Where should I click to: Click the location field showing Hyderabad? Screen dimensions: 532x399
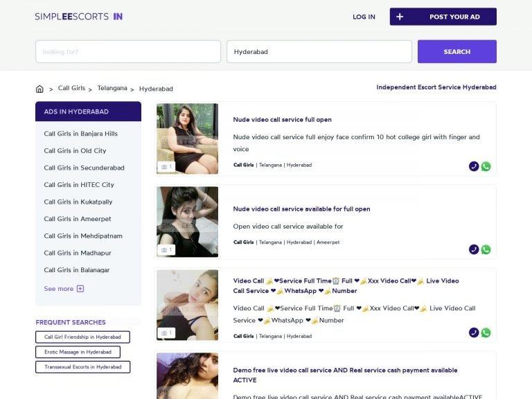pyautogui.click(x=319, y=51)
